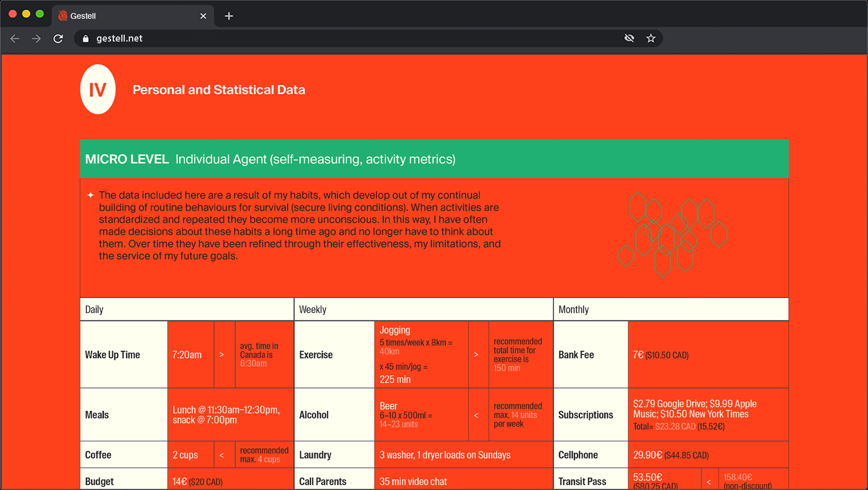The height and width of the screenshot is (490, 868).
Task: Reload the gestell.net page
Action: click(58, 39)
